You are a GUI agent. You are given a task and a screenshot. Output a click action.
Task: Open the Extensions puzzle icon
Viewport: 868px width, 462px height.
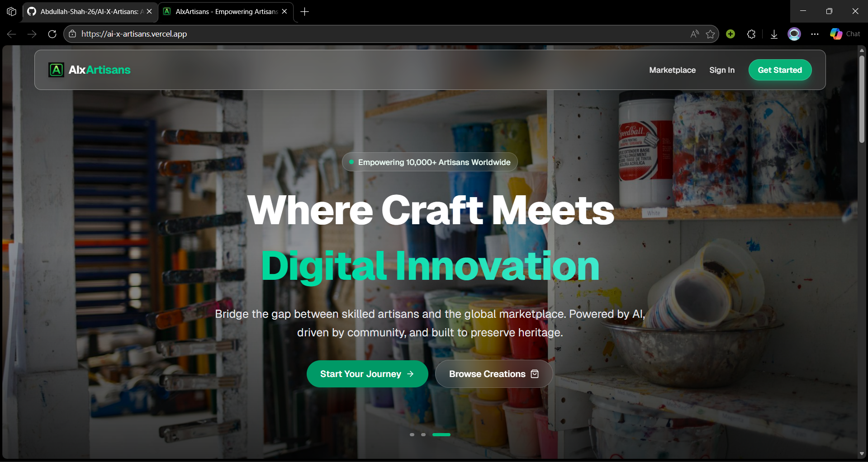(x=751, y=34)
